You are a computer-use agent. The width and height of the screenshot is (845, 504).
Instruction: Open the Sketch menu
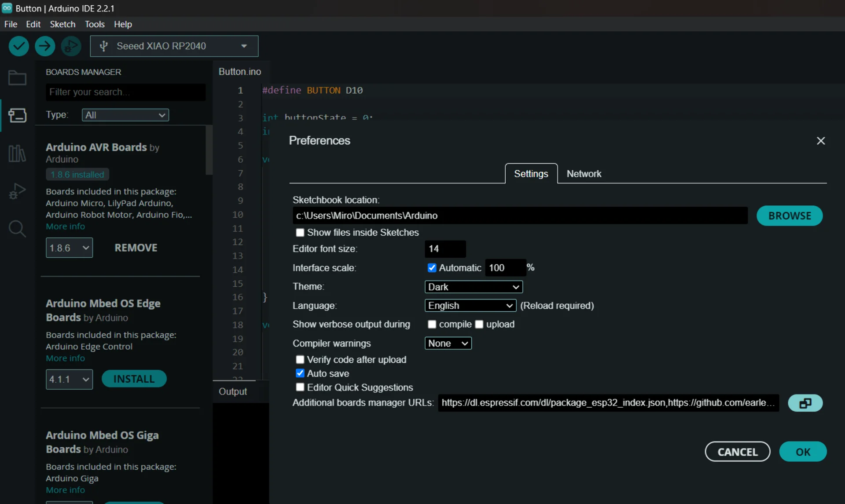point(62,24)
